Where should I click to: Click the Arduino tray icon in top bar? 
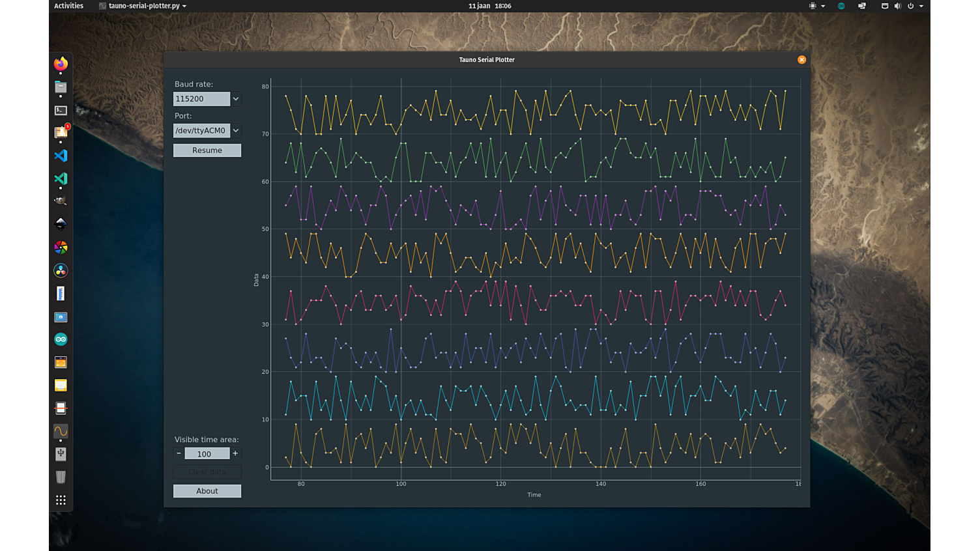pos(841,6)
